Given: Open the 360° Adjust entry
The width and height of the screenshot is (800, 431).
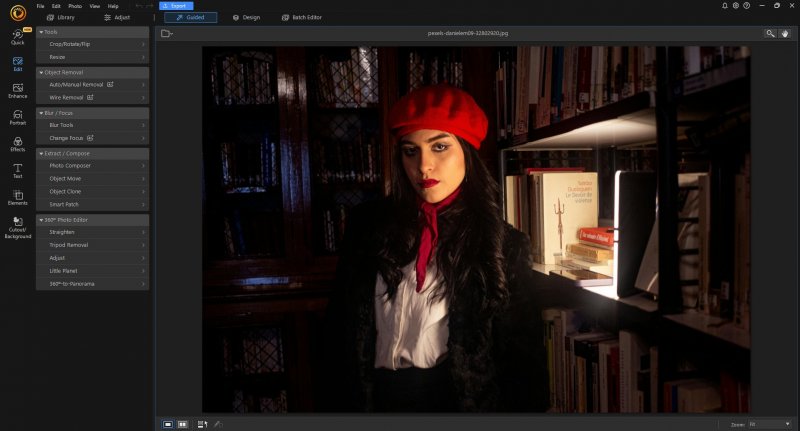Looking at the screenshot, I should (92, 258).
